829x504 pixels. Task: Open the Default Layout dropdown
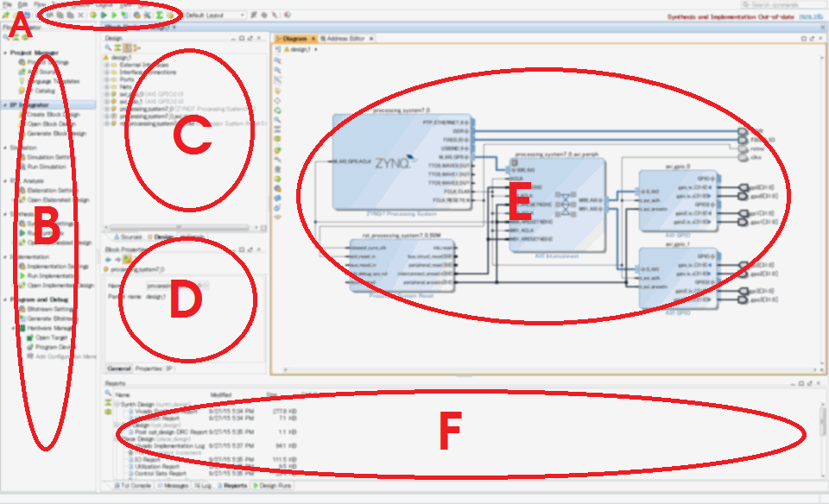(x=217, y=15)
